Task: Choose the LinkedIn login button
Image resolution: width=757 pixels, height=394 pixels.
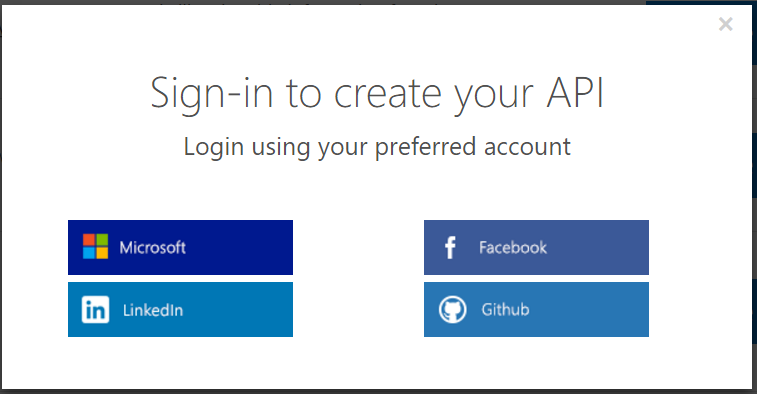Action: coord(180,310)
